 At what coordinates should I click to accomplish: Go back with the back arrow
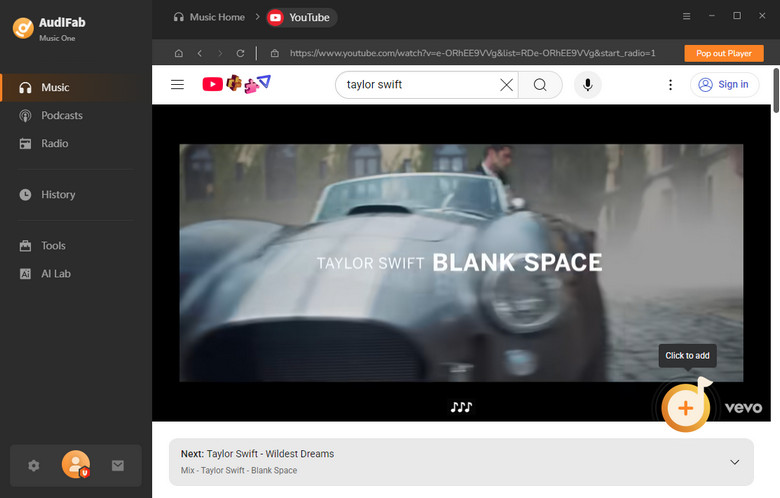point(199,53)
